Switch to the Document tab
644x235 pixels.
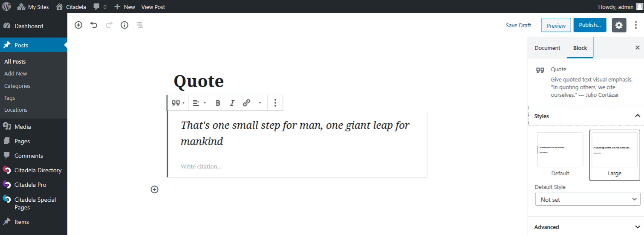[547, 48]
